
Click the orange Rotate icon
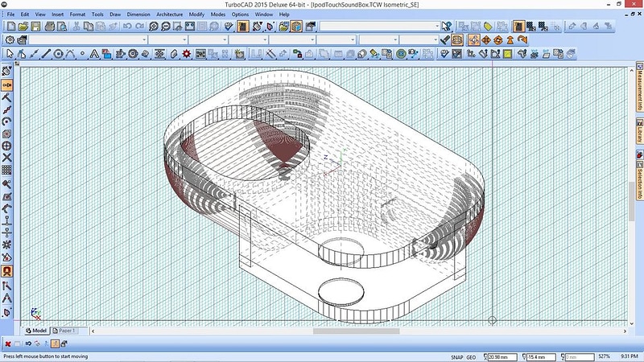click(497, 39)
